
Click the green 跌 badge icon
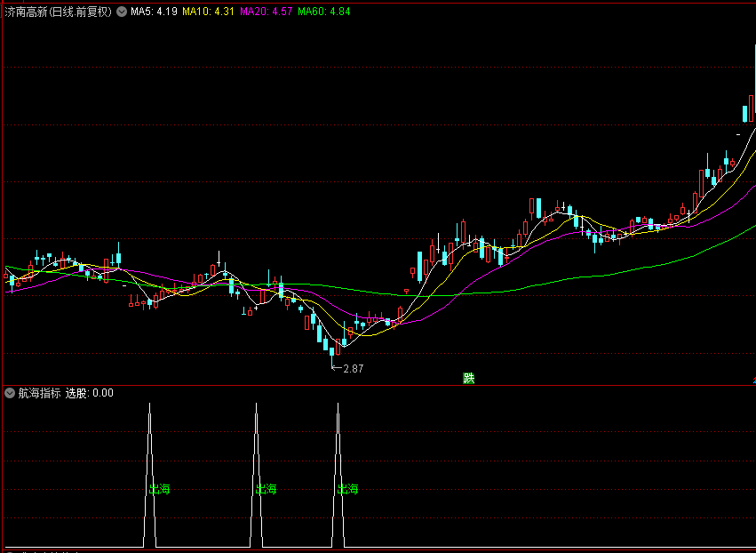point(469,379)
